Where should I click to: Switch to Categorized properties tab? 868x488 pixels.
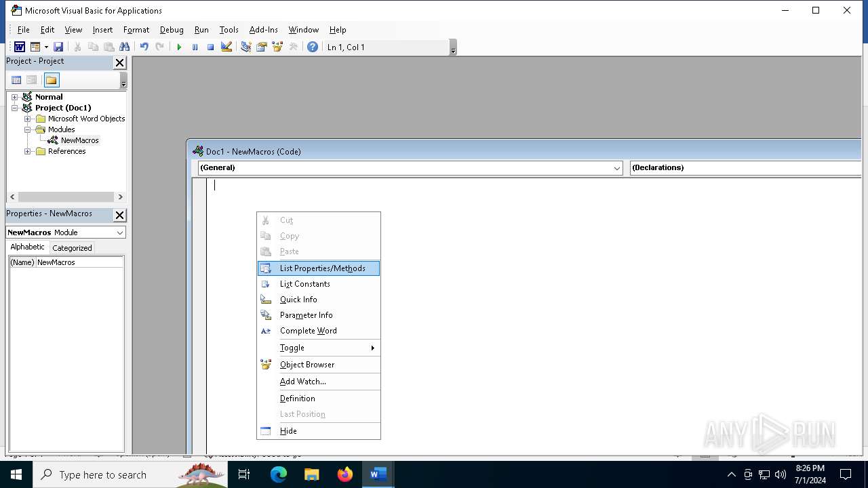click(x=72, y=248)
